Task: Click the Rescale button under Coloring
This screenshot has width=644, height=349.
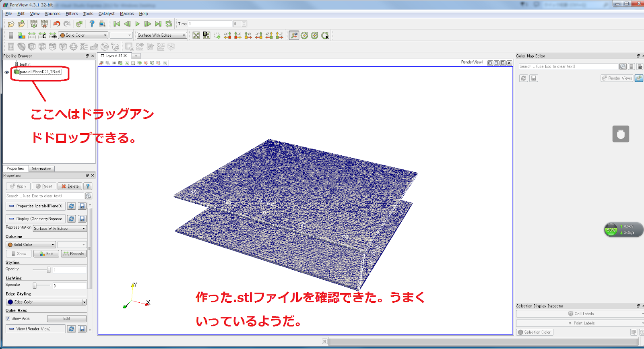Action: 74,254
